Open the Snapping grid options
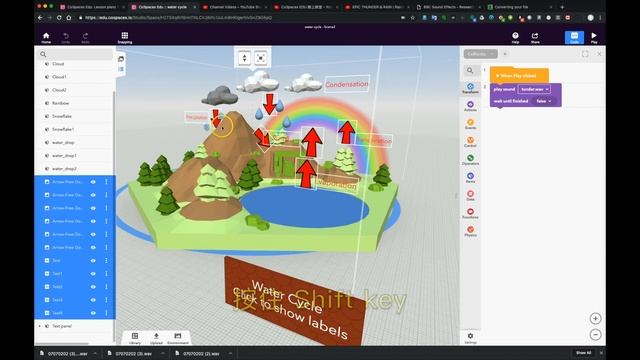Viewport: 640px width, 360px height. [x=124, y=38]
